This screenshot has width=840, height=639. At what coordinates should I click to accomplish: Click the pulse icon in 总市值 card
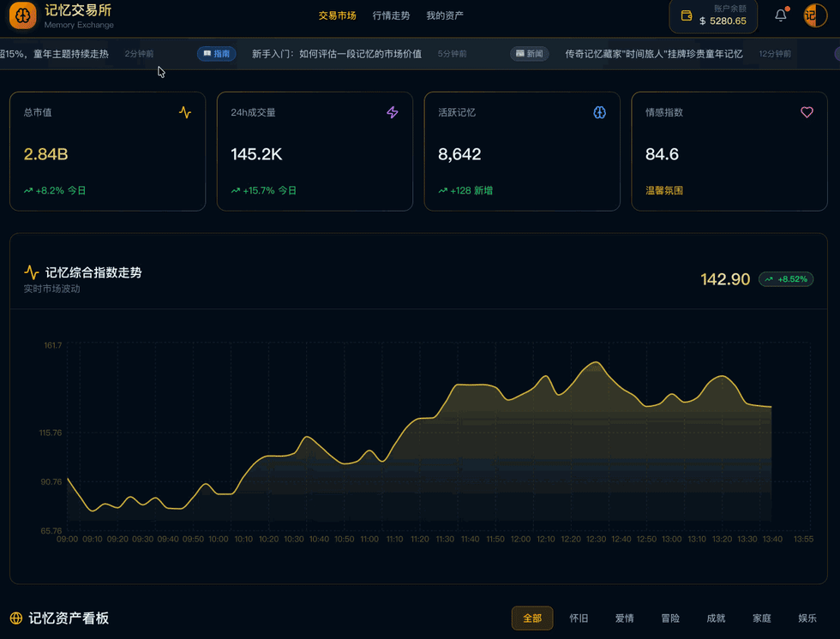pos(185,112)
